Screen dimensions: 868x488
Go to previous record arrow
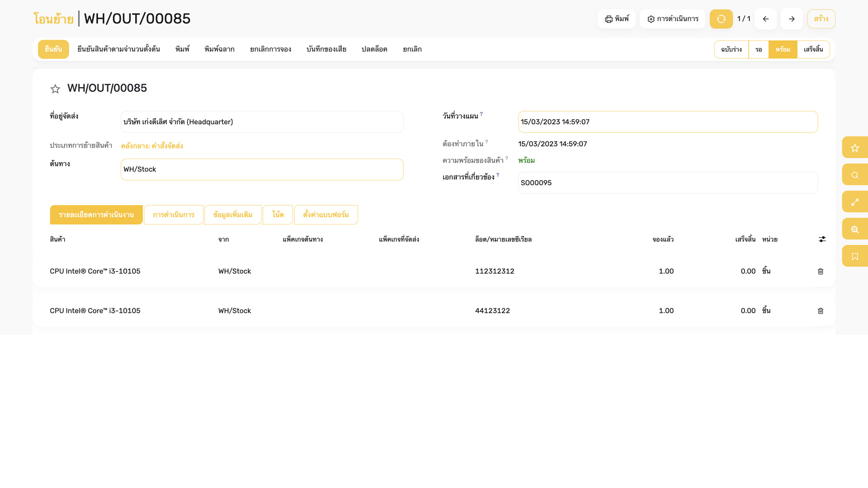click(x=765, y=19)
